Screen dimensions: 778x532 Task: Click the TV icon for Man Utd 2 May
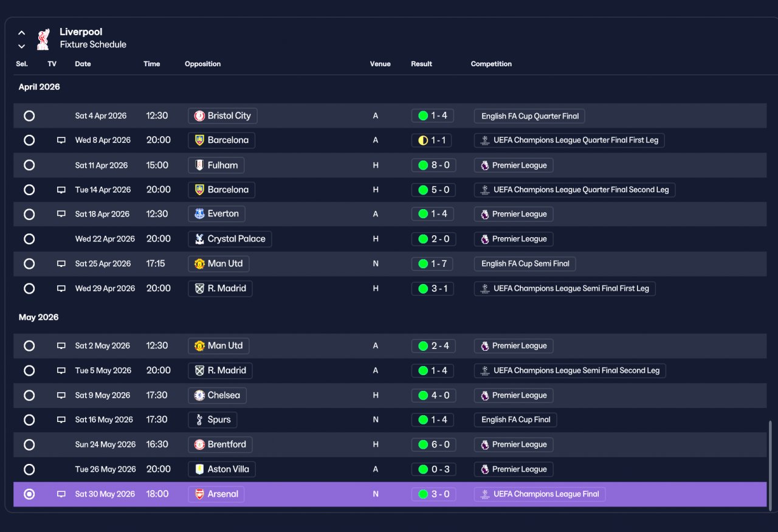[x=61, y=346]
